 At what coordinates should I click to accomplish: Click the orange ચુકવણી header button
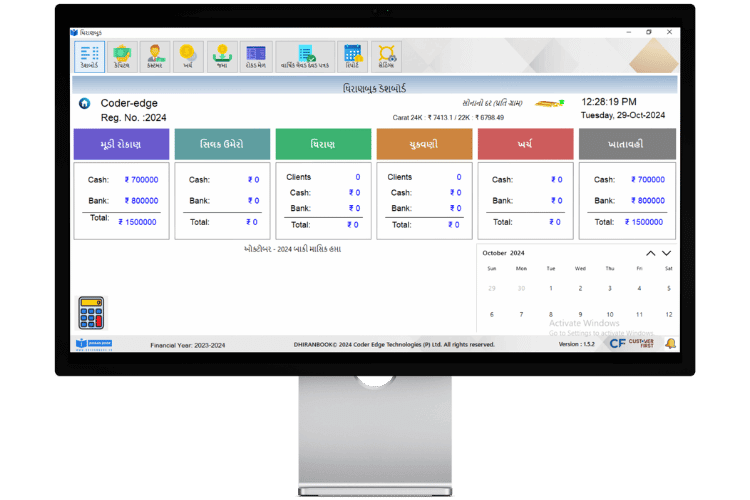click(423, 143)
